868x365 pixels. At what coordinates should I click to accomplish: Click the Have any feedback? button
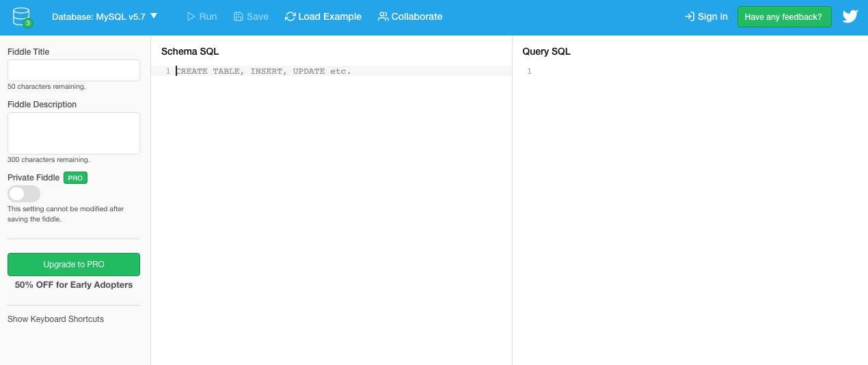(x=784, y=16)
